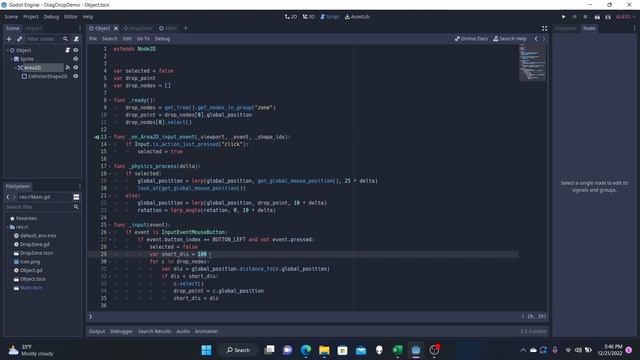Toggle visibility of Sprite node
The height and width of the screenshot is (360, 640).
point(76,59)
